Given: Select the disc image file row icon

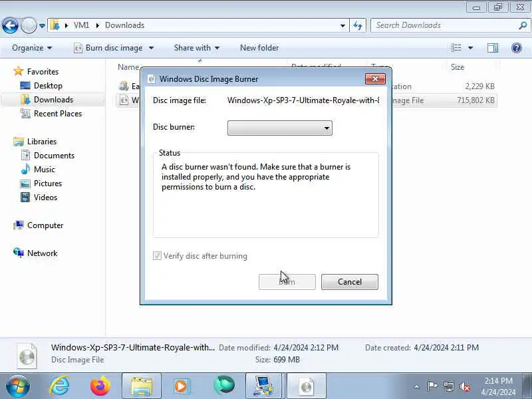Looking at the screenshot, I should click(124, 100).
